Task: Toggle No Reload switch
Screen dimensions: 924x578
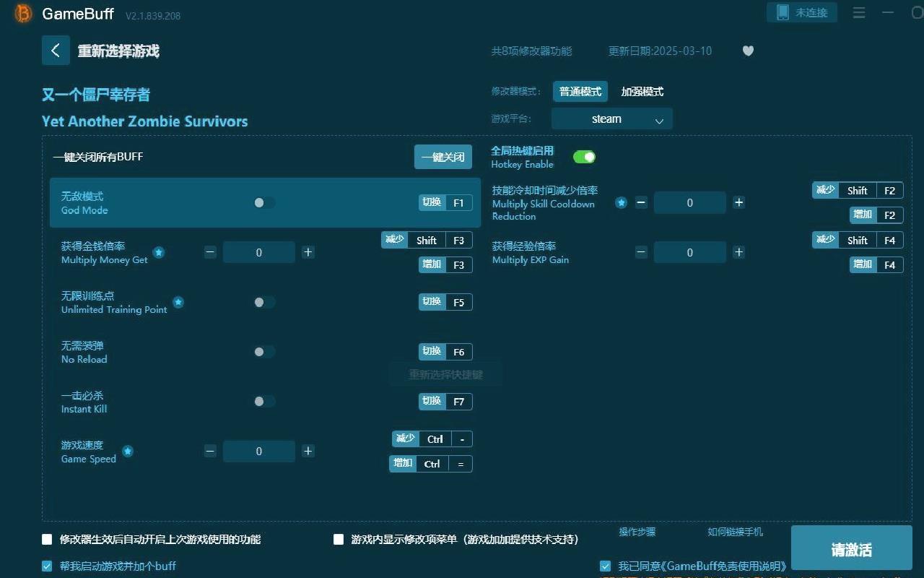Action: [x=264, y=352]
